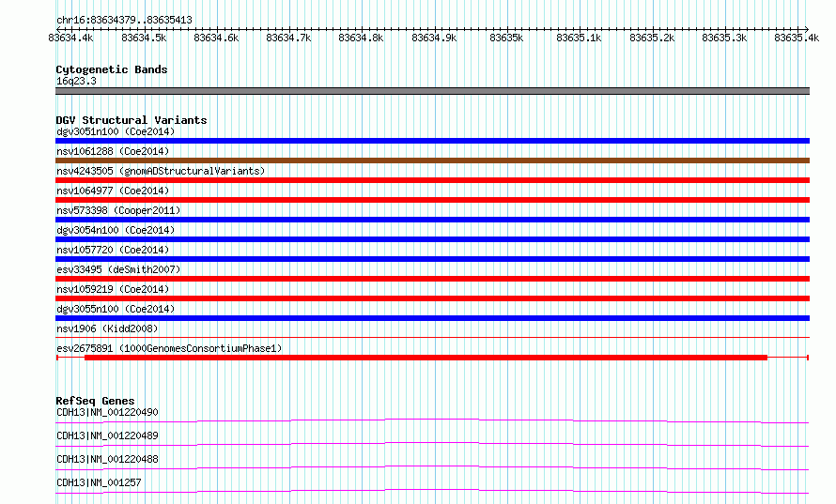Open the dgv3055n100 (Coe2014) variant label

point(116,309)
